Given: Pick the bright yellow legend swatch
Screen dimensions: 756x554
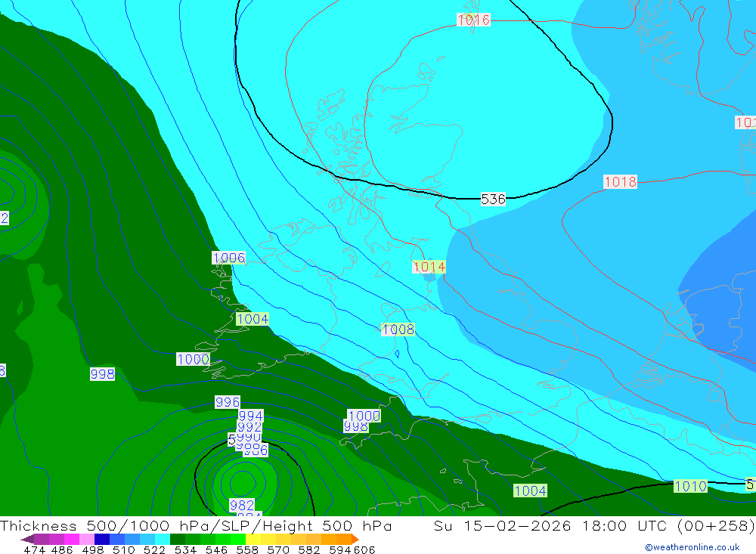Looking at the screenshot, I should click(253, 539).
